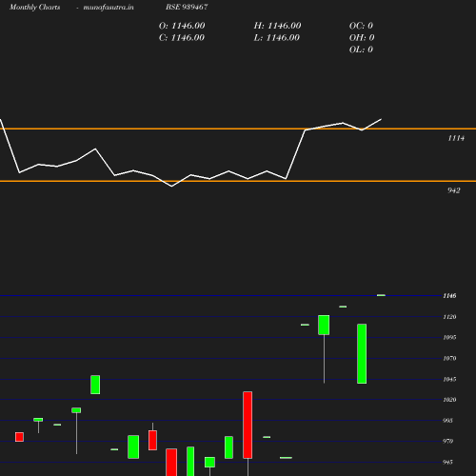The width and height of the screenshot is (476, 476).
Task: Click the low value "L: 1146.00"
Action: click(277, 38)
